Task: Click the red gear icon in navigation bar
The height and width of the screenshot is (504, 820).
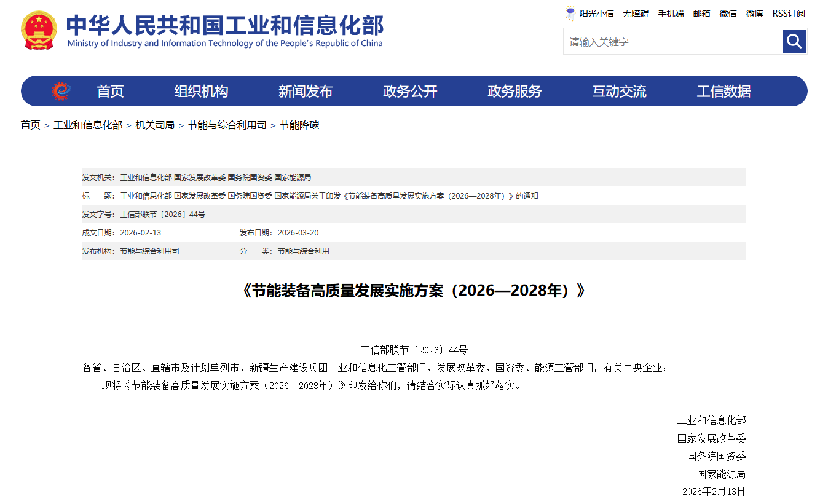Action: (x=61, y=91)
